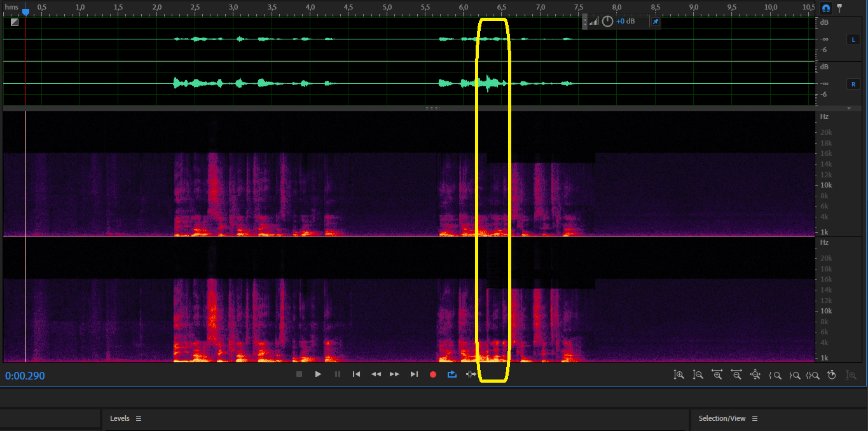
Task: Click the small arrow below the waveform dB scale
Action: (849, 109)
